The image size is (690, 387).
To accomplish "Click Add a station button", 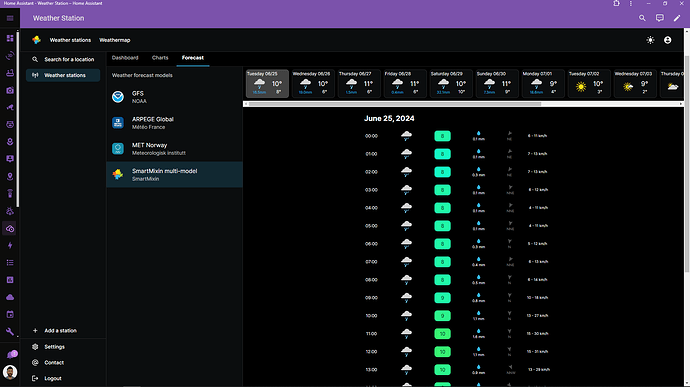I will [60, 331].
